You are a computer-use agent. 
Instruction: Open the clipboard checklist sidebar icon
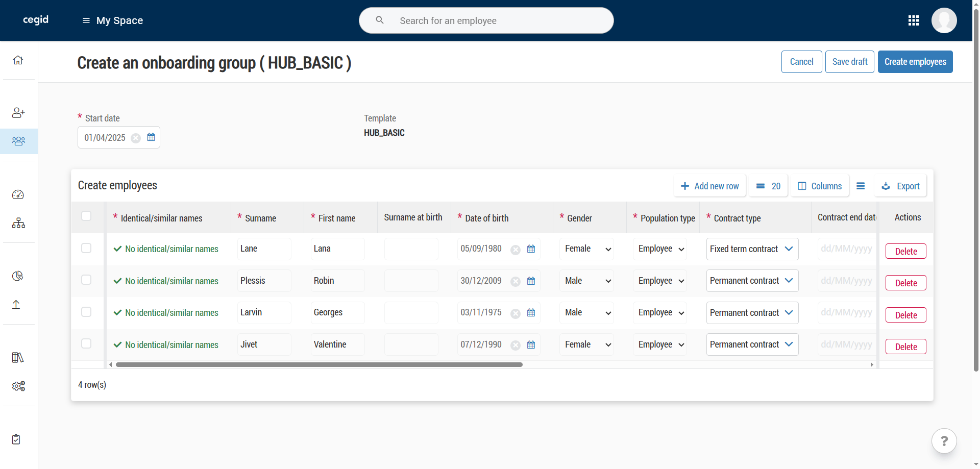pyautogui.click(x=16, y=439)
